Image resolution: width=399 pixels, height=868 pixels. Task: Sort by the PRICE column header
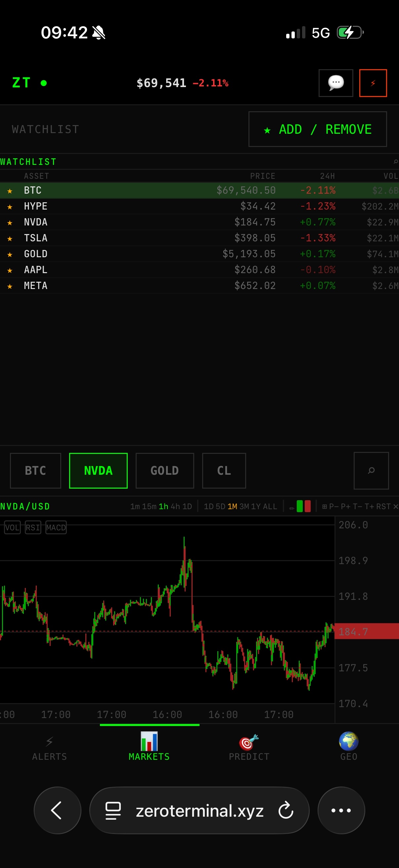click(x=263, y=176)
